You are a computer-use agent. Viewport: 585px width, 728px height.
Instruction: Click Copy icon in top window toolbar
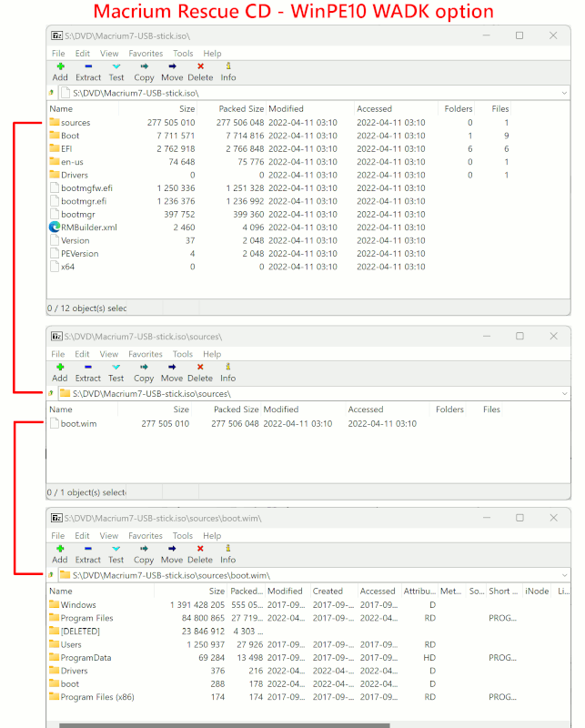point(144,66)
